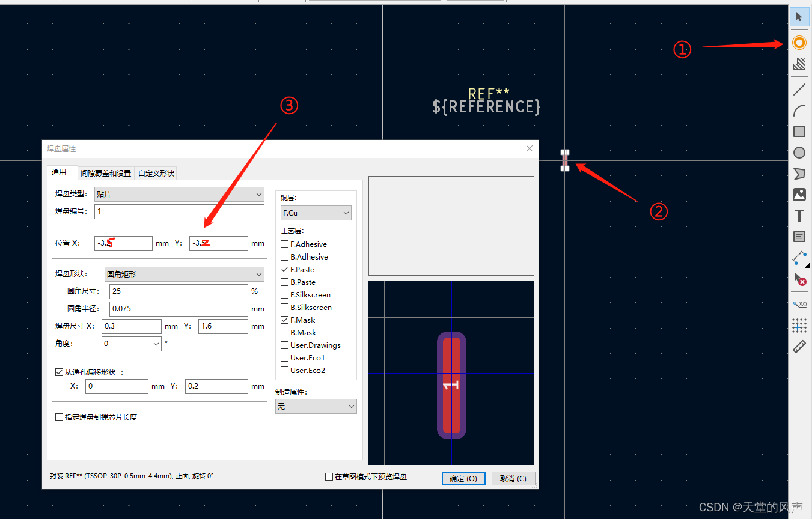Open the F.Cu copper layer dropdown

316,213
